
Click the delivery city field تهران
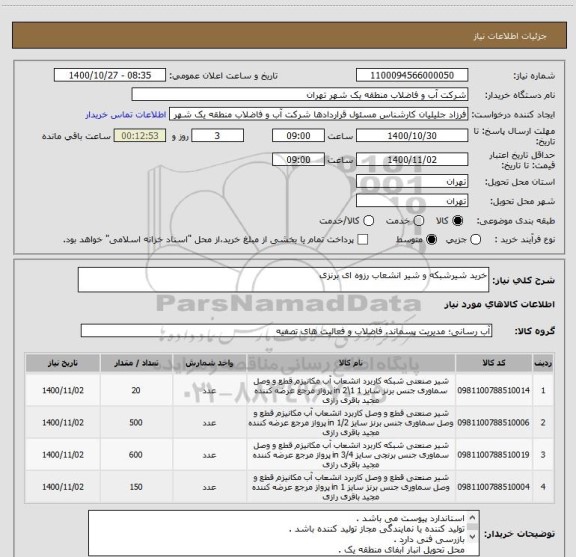tap(412, 201)
